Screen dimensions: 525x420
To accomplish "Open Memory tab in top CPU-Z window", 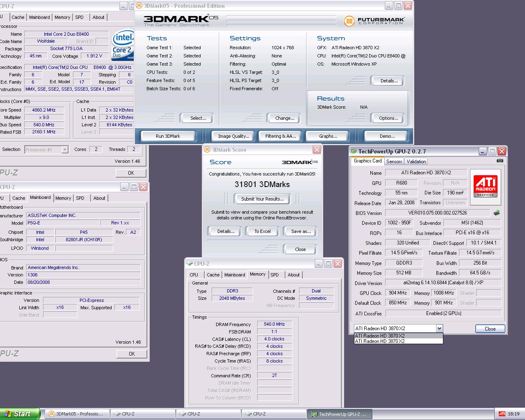I will (x=62, y=17).
